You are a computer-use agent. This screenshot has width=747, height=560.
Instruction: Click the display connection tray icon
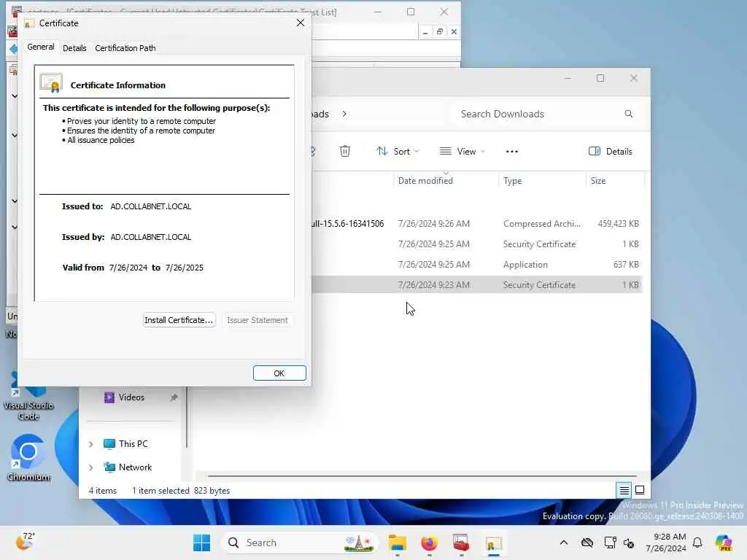click(610, 542)
